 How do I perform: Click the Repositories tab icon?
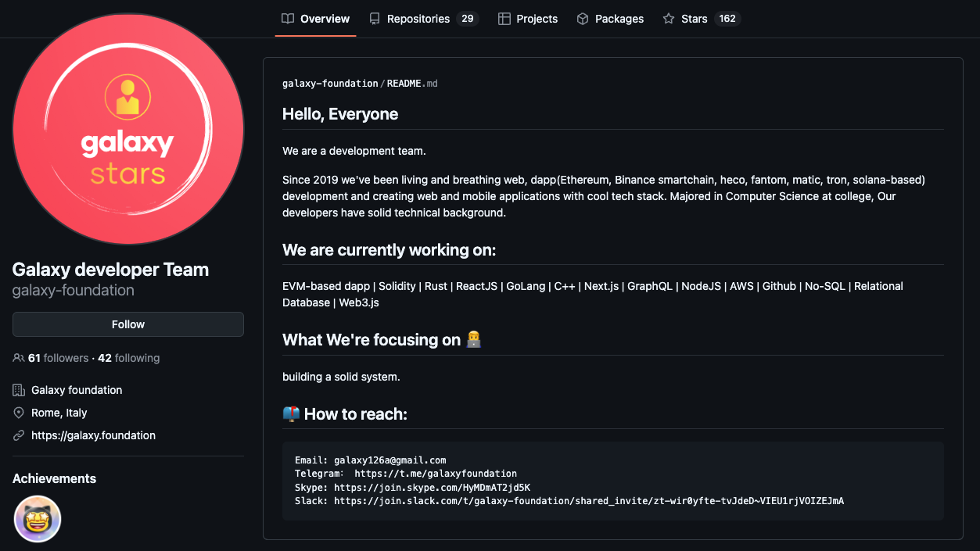375,19
